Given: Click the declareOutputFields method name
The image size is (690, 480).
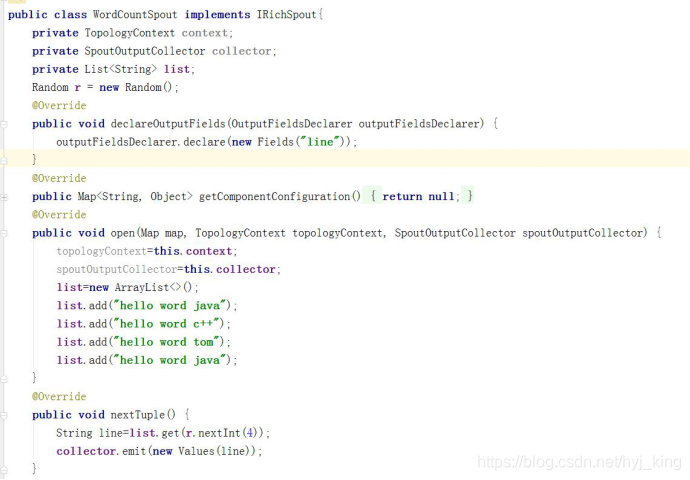Looking at the screenshot, I should coord(168,124).
